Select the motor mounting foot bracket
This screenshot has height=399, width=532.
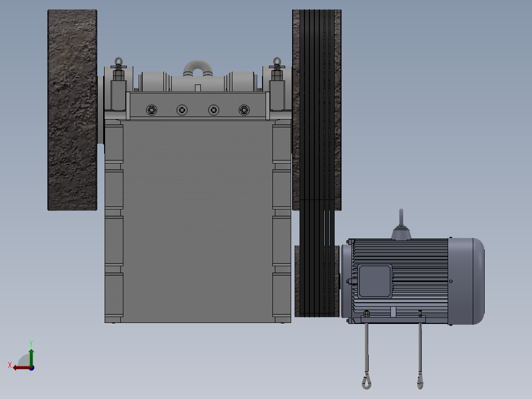pyautogui.click(x=393, y=319)
